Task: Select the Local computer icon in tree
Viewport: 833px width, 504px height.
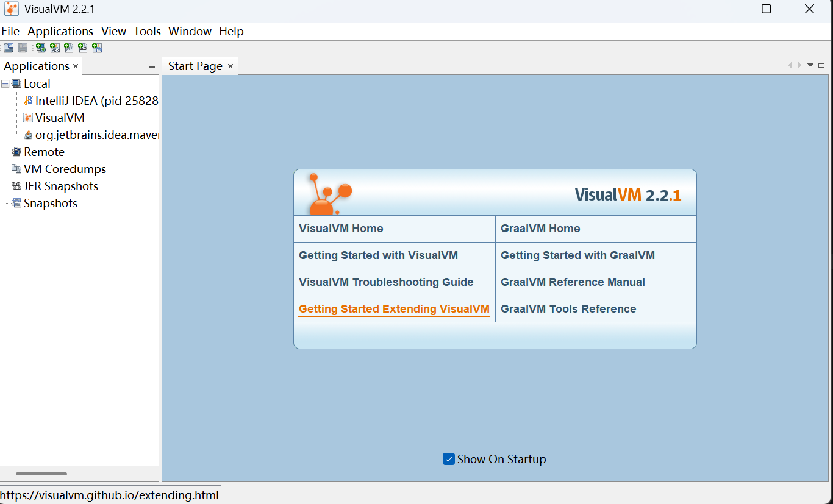Action: [16, 84]
